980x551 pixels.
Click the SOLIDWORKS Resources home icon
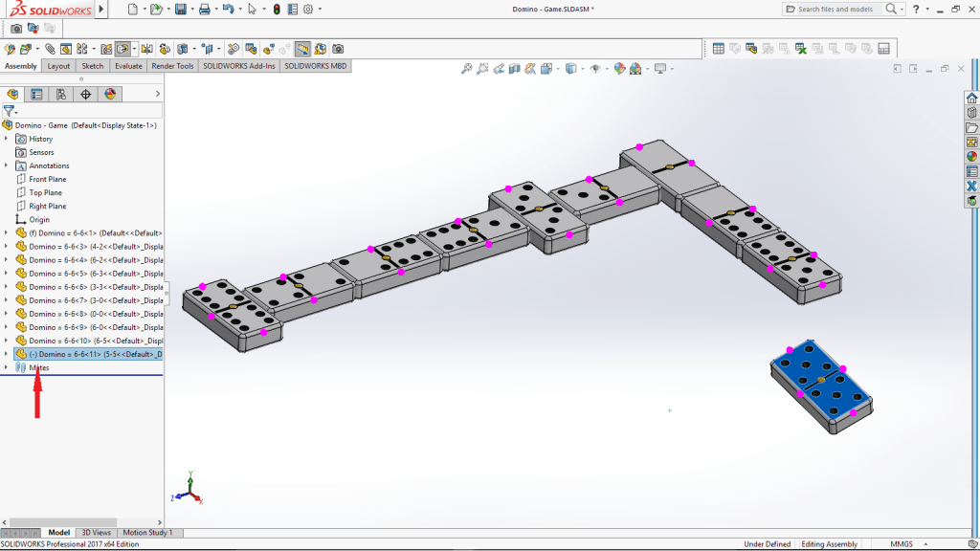pyautogui.click(x=971, y=99)
